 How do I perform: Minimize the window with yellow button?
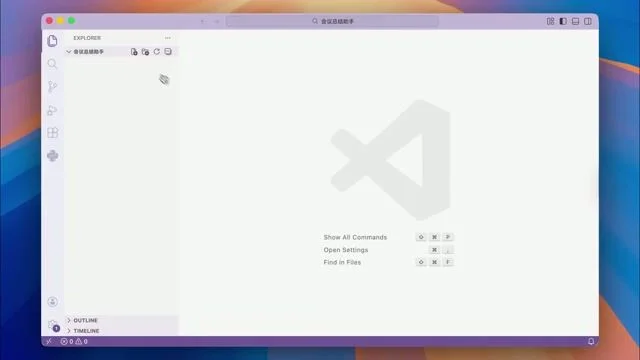click(x=60, y=21)
